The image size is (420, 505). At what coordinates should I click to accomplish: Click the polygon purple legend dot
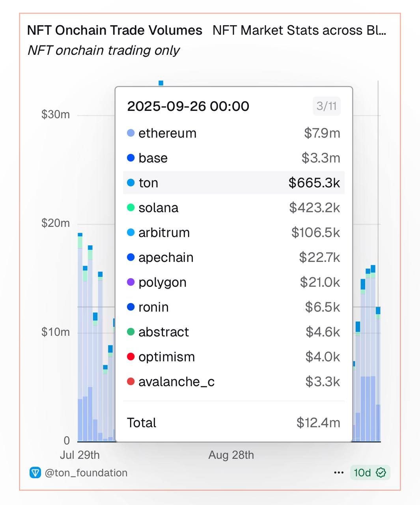click(131, 282)
